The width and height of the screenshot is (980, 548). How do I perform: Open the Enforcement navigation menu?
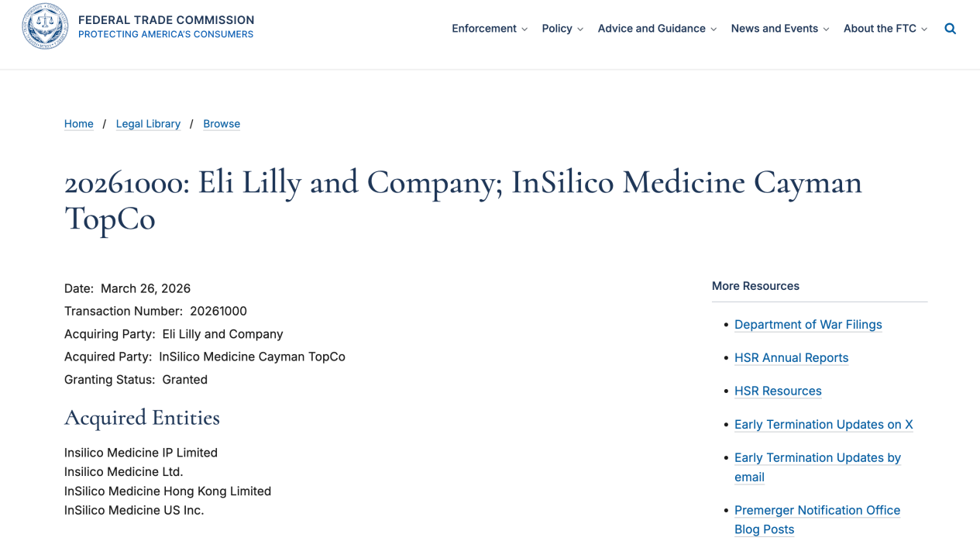(x=484, y=29)
